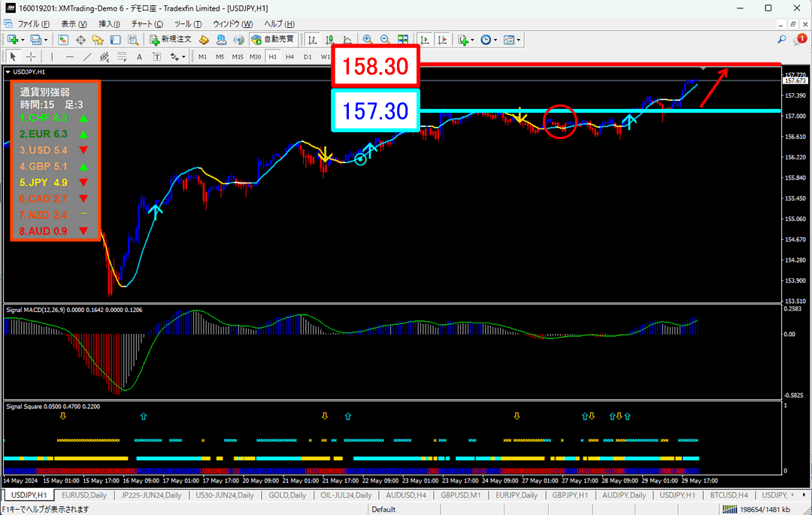Expand the New Chart dropdown arrow
This screenshot has width=812, height=515.
tap(23, 40)
